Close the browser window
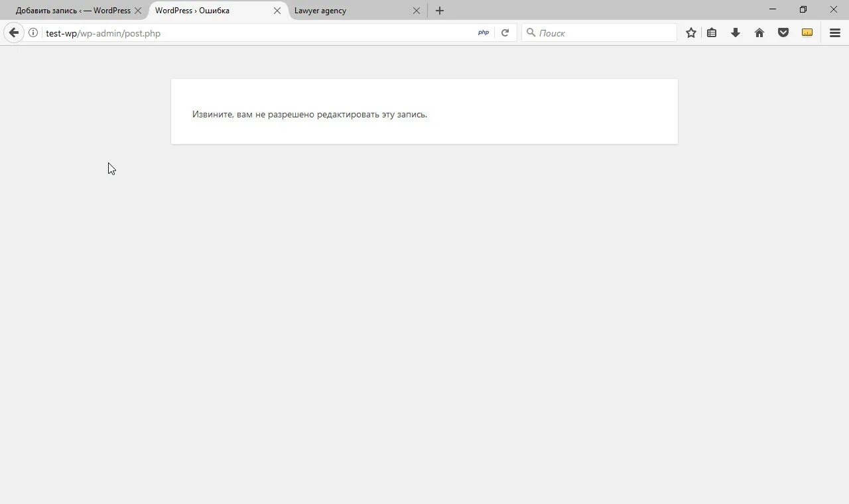The width and height of the screenshot is (849, 504). pyautogui.click(x=834, y=9)
